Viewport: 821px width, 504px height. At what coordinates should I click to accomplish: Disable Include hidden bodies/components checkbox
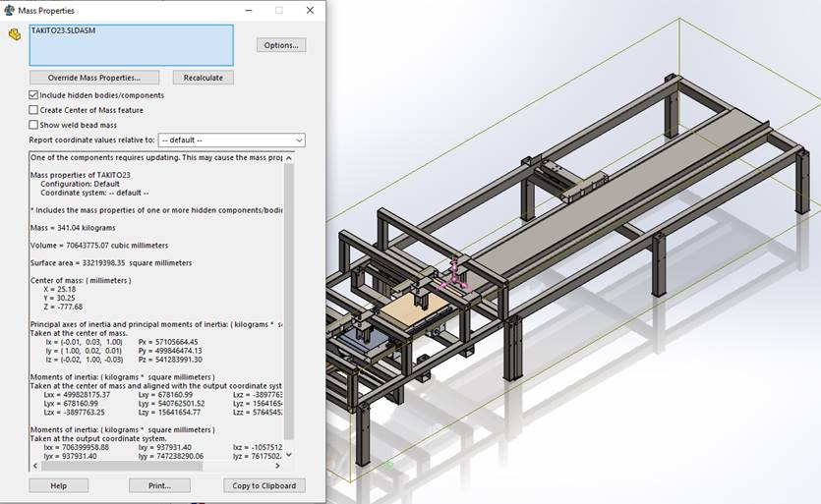click(x=33, y=95)
